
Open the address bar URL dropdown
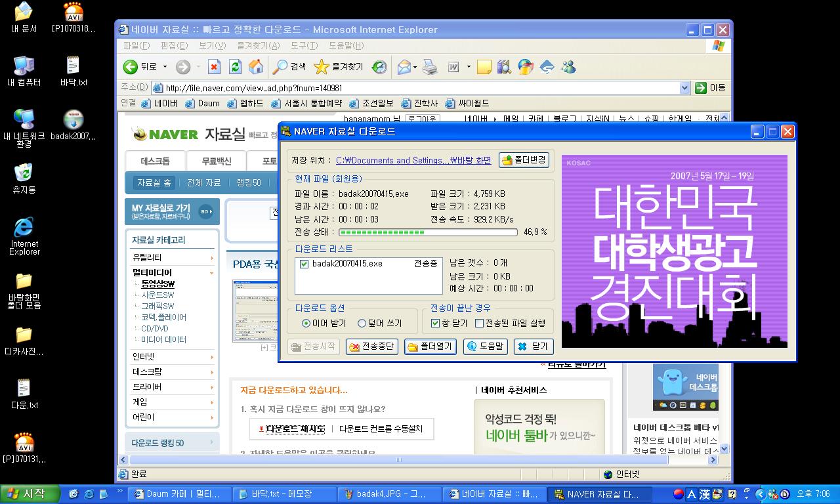point(684,87)
